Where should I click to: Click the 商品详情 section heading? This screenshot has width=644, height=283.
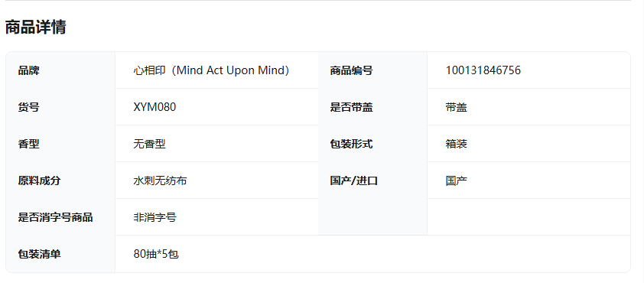(35, 28)
